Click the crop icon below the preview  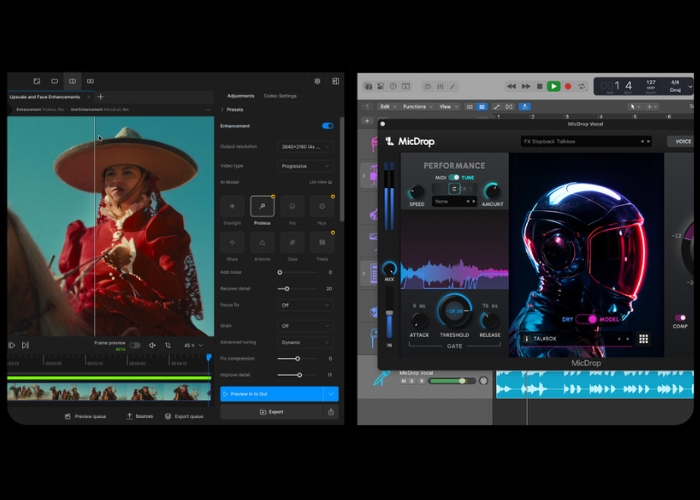tap(168, 345)
